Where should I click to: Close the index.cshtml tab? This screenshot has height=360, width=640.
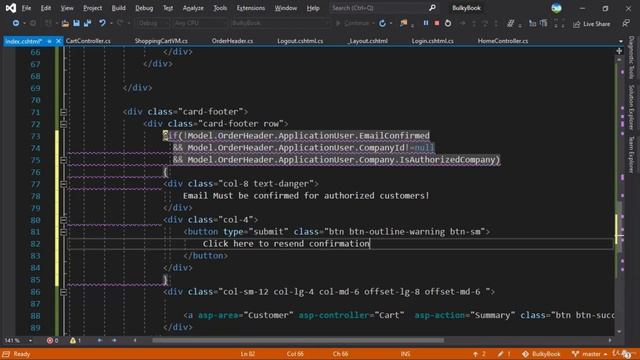58,41
